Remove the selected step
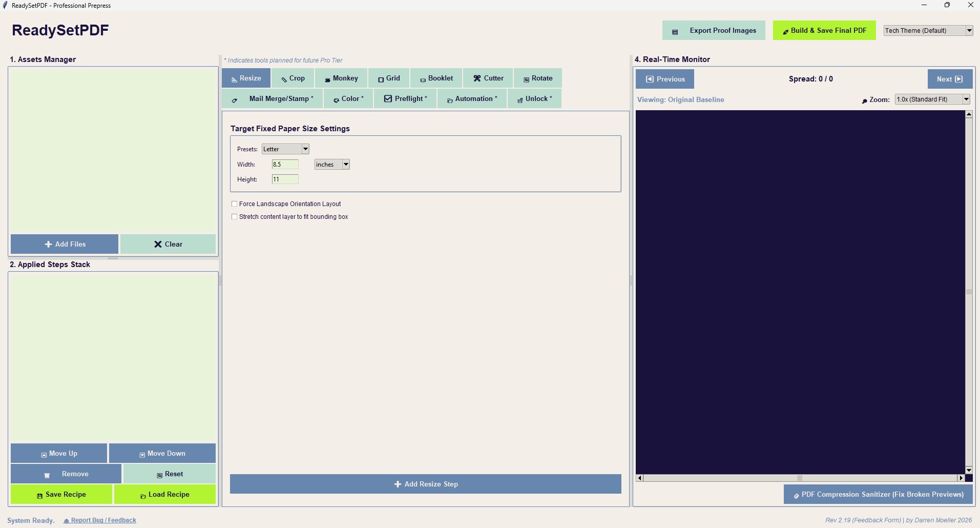This screenshot has height=528, width=980. click(66, 474)
